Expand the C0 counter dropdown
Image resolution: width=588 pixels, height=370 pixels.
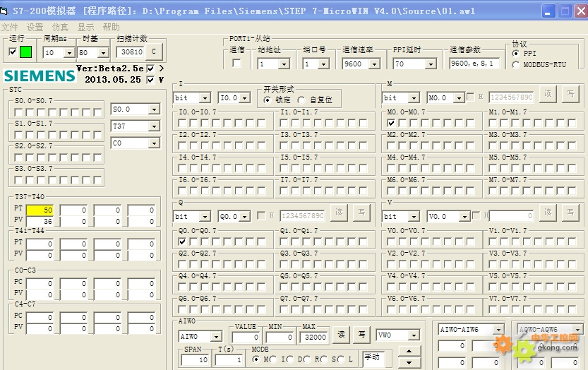[x=154, y=143]
